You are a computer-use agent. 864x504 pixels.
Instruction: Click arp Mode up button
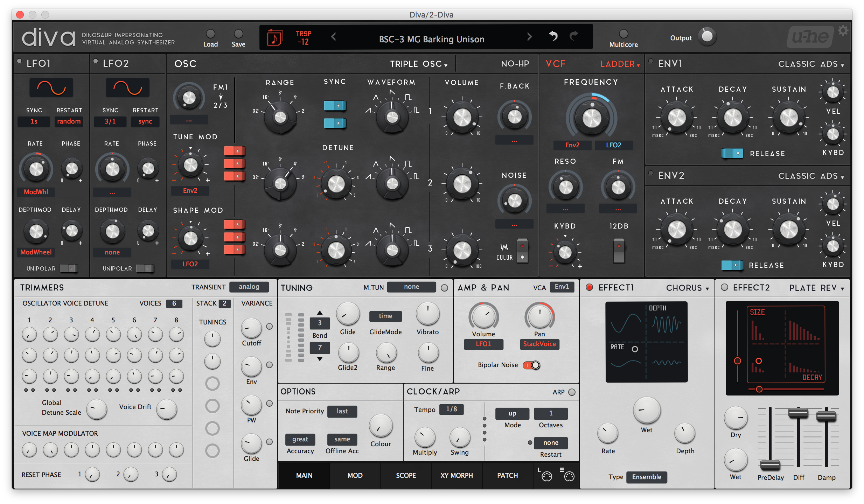point(512,413)
